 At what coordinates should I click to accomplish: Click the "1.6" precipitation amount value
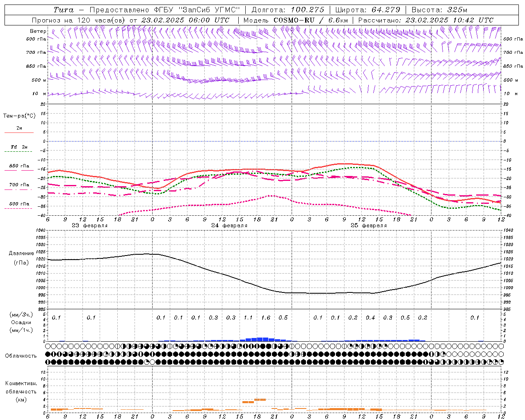point(266,317)
